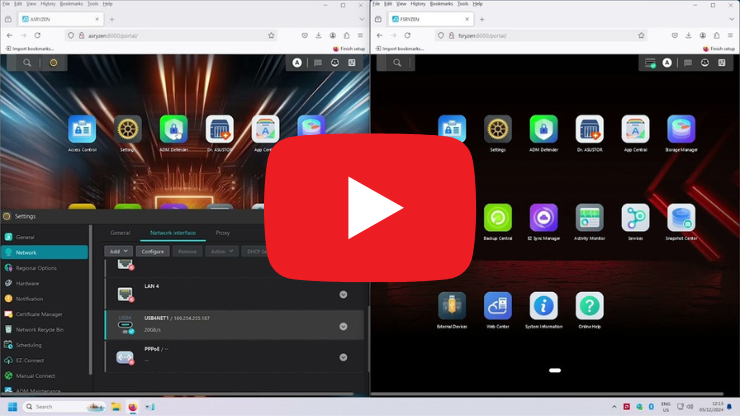This screenshot has height=416, width=740.
Task: Open Tools menu in FSRYZEN Firefox window
Action: (462, 4)
